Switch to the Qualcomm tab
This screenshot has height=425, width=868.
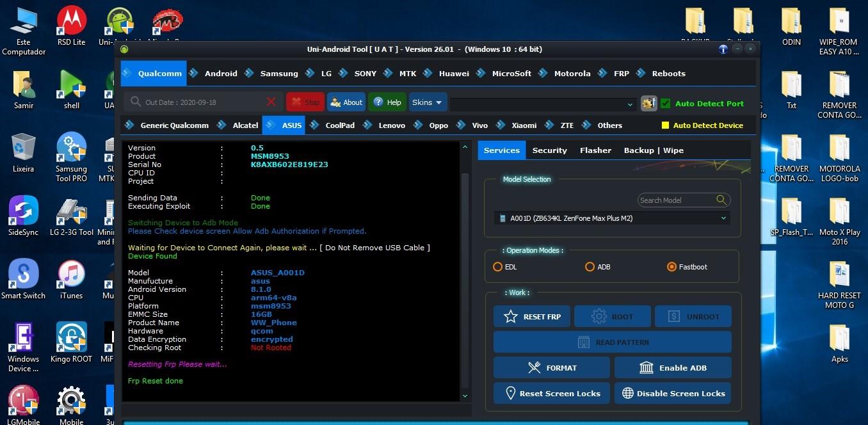click(x=154, y=74)
